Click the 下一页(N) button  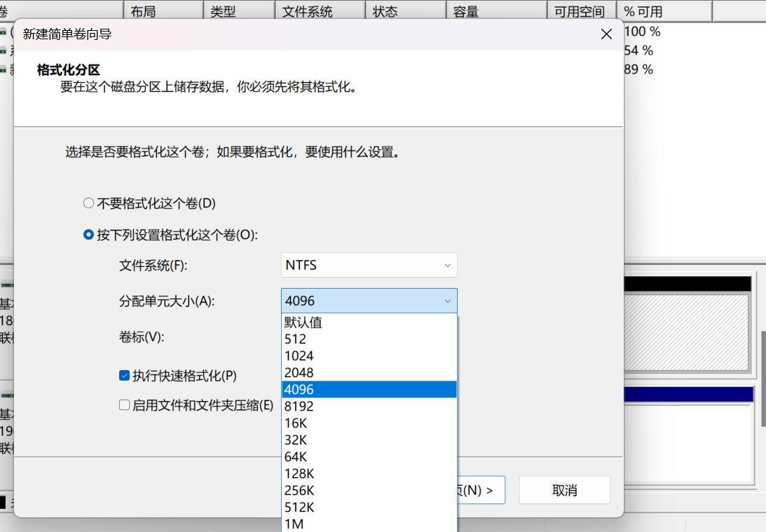481,491
